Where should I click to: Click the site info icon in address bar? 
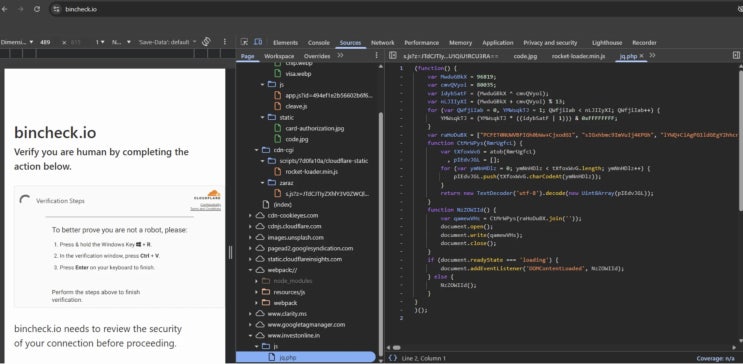pos(56,9)
